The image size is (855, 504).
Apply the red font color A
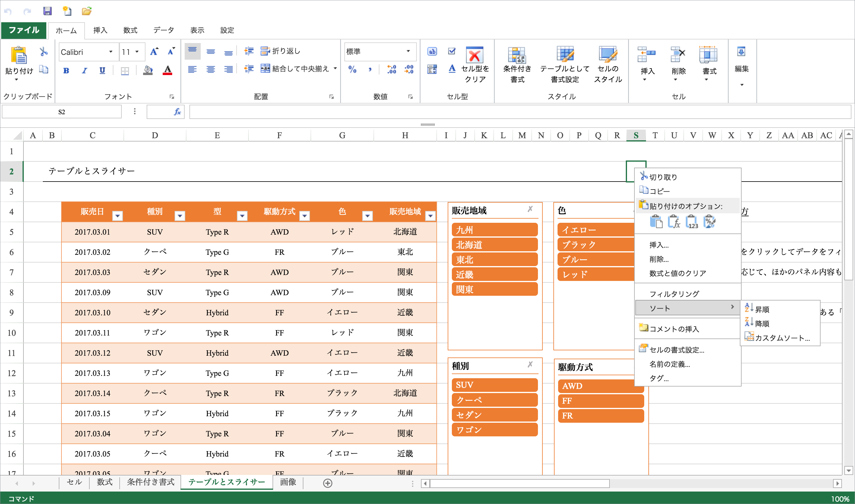(x=167, y=70)
